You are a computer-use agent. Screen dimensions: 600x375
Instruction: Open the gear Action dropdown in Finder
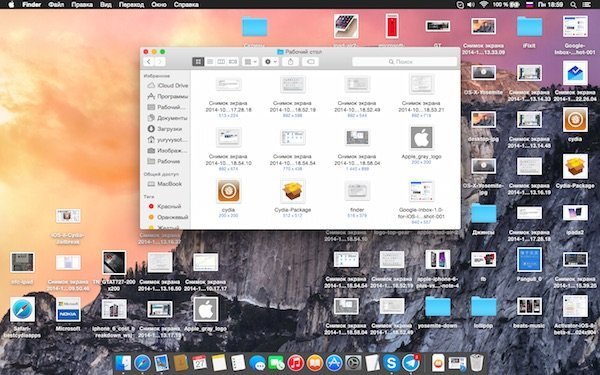click(x=270, y=62)
